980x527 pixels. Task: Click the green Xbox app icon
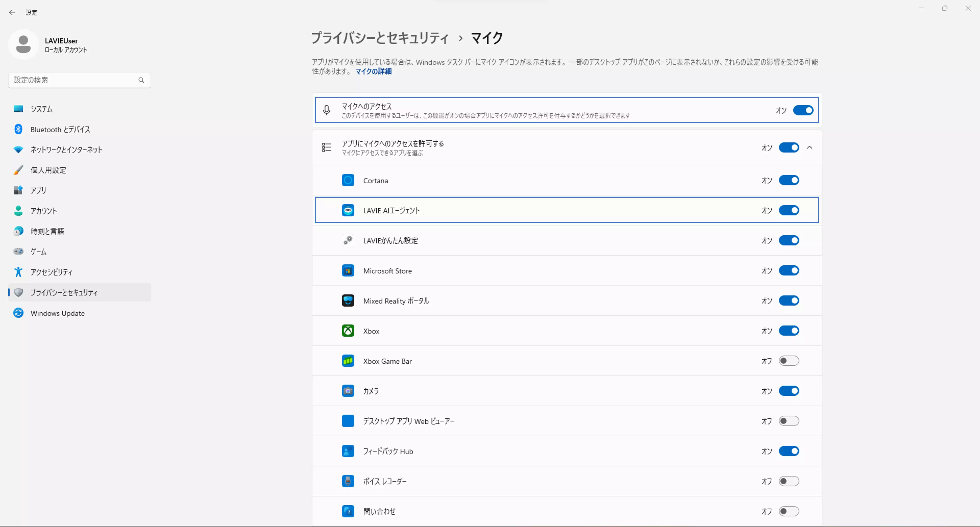tap(348, 331)
